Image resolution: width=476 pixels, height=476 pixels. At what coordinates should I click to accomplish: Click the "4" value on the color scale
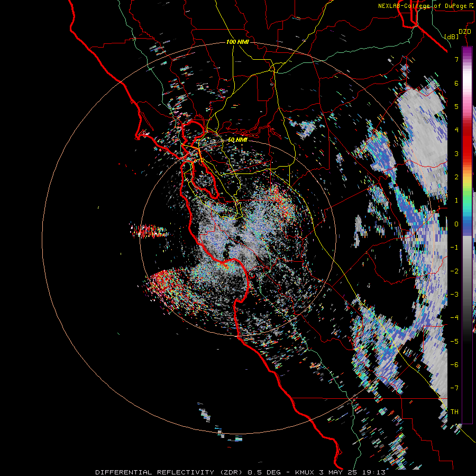(456, 130)
